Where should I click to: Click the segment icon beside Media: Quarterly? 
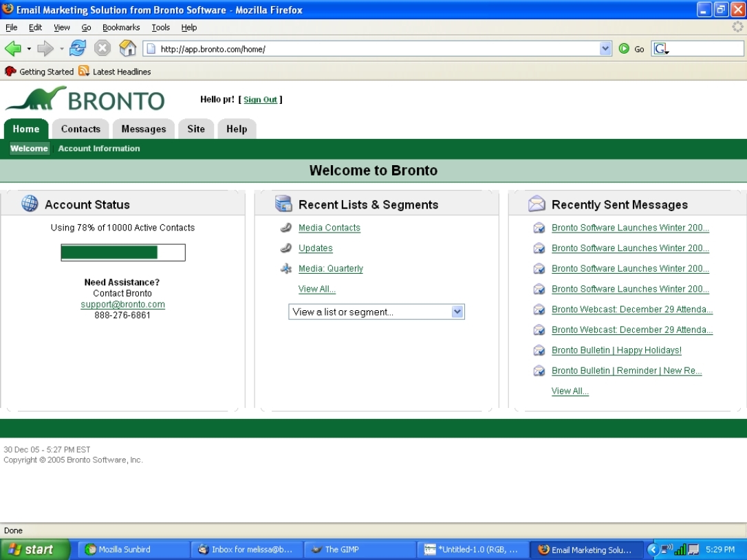pyautogui.click(x=286, y=268)
